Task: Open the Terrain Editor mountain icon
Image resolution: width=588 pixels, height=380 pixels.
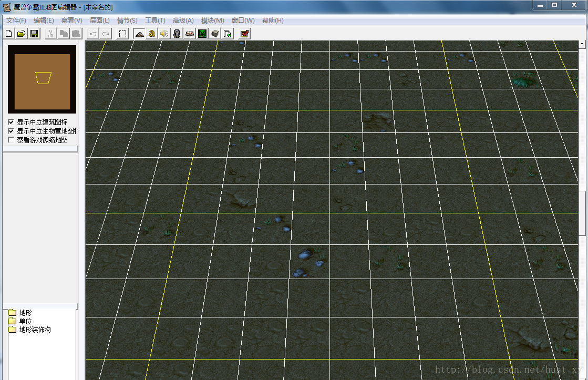Action: [x=139, y=34]
